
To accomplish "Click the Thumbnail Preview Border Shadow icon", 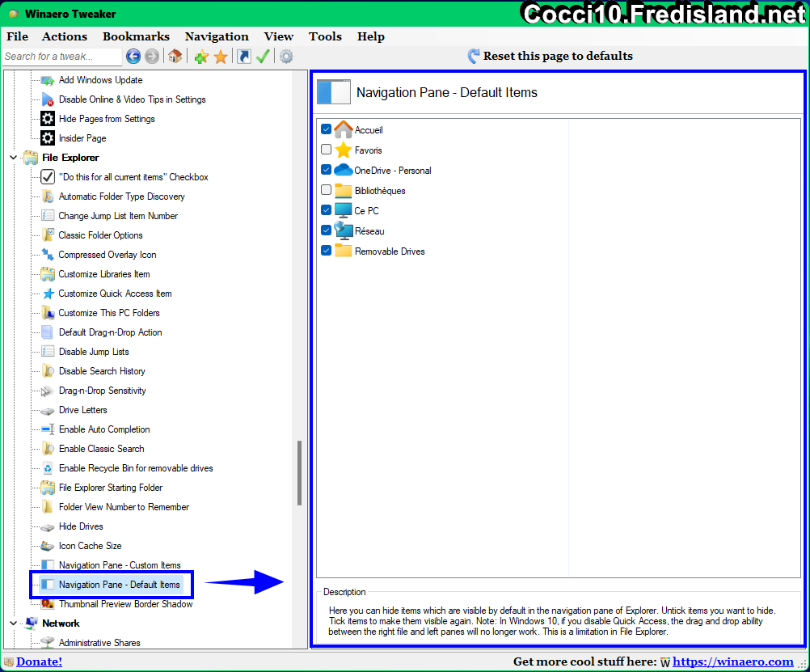I will (x=48, y=604).
